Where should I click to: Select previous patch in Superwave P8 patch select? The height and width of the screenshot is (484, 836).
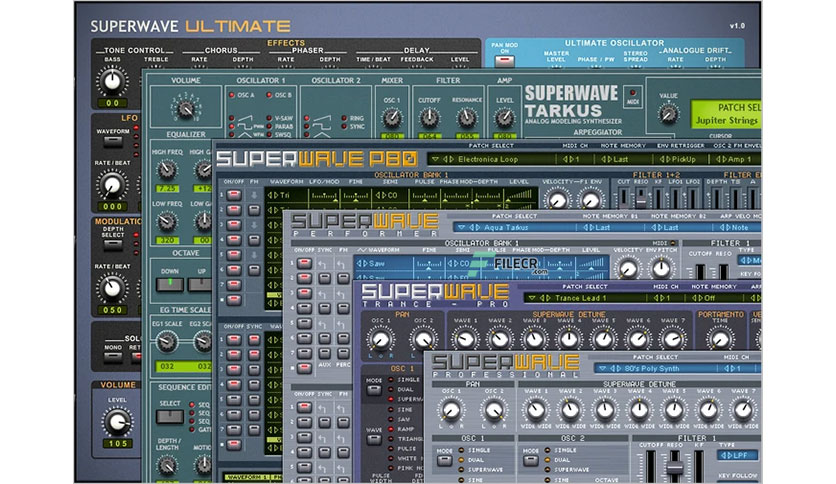tap(446, 159)
